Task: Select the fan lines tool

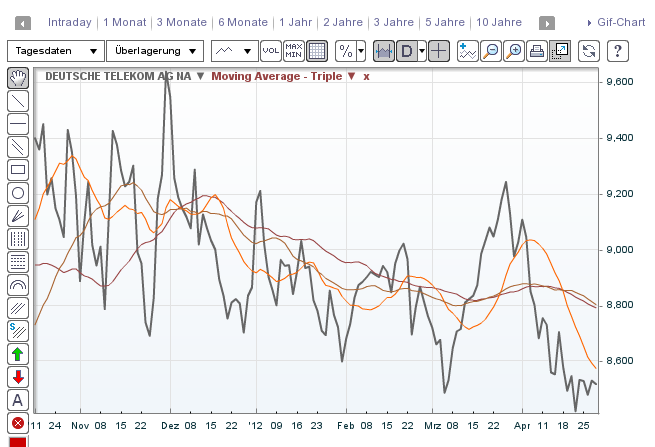Action: (x=18, y=216)
